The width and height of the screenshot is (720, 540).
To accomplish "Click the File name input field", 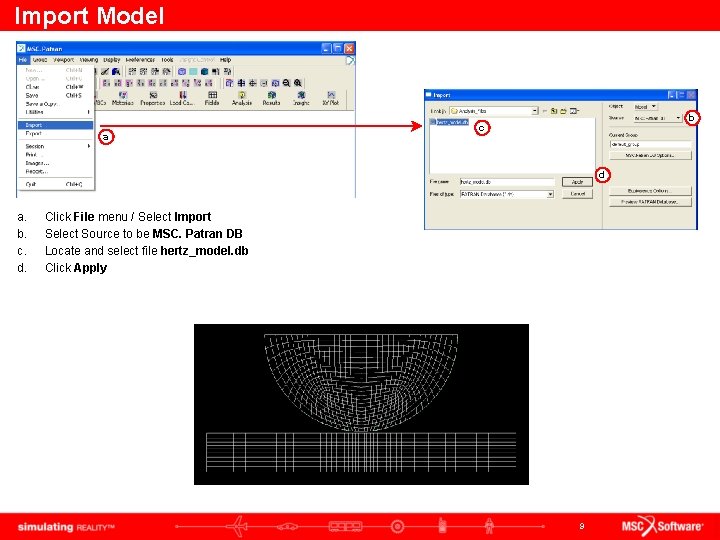I will click(507, 182).
